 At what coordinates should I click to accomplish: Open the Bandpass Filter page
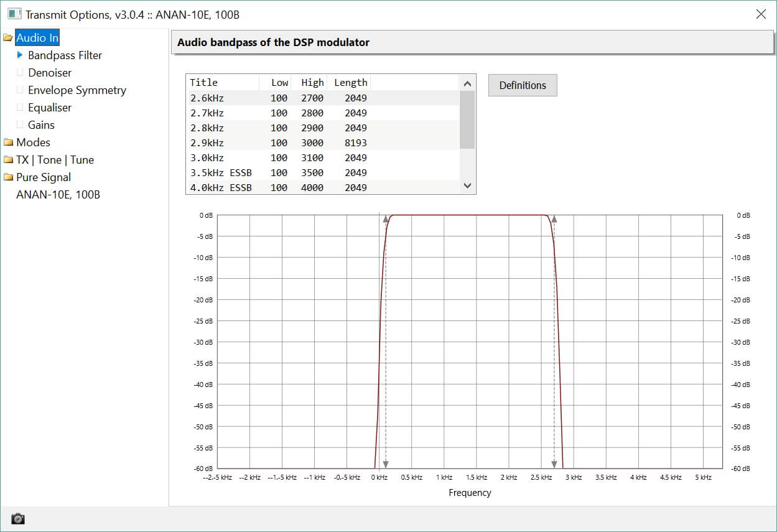coord(65,55)
